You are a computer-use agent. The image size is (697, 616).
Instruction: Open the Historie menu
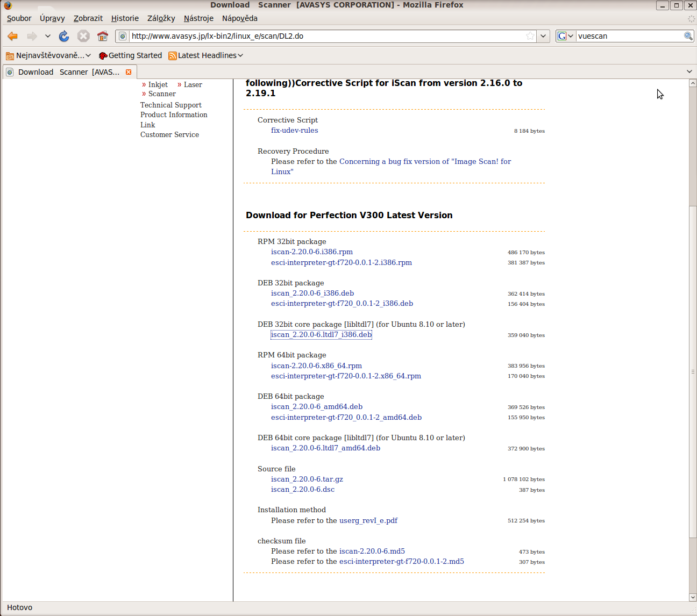125,18
